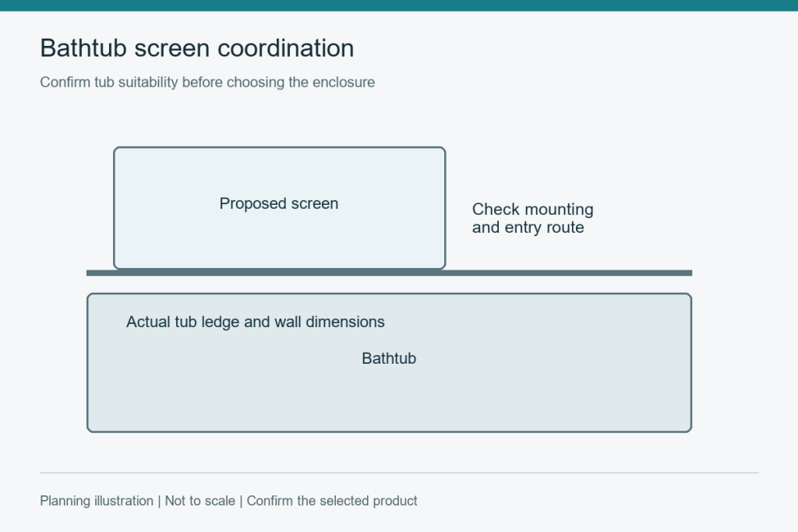Select the thin footer divider line
Viewport: 798px width, 532px height.
pyautogui.click(x=399, y=473)
